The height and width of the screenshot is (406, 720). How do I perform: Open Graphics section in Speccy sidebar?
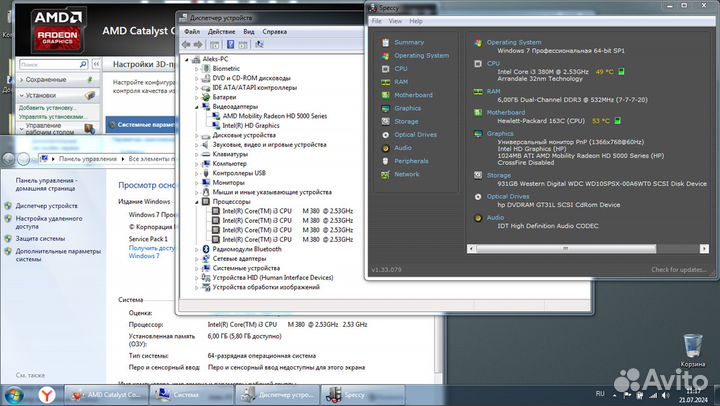(x=407, y=108)
